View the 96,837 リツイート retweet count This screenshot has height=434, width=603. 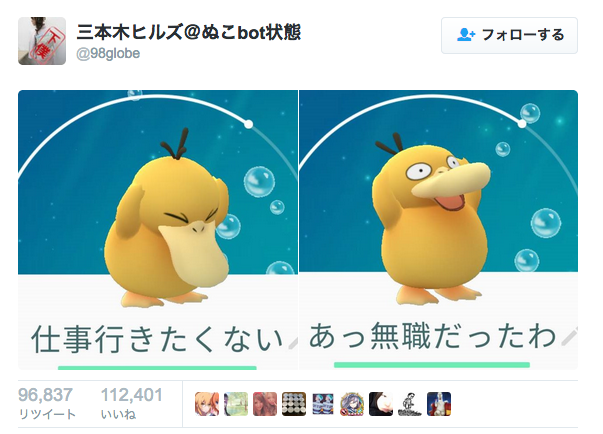pyautogui.click(x=47, y=403)
